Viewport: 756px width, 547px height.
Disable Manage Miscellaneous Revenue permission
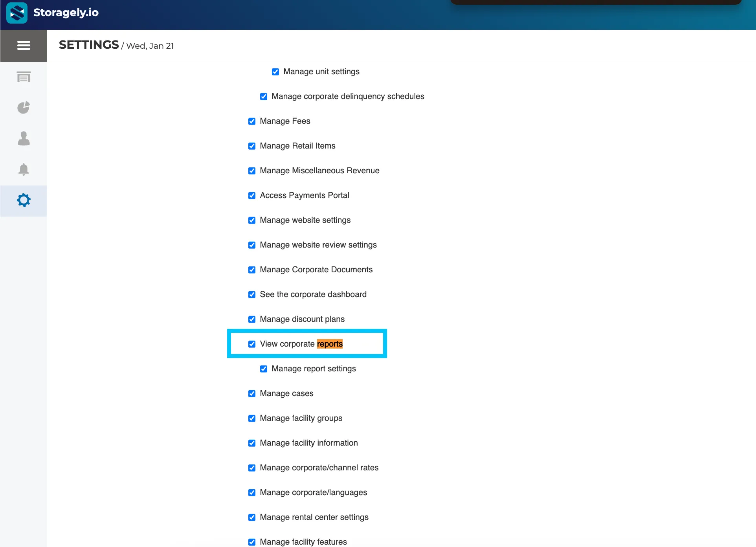tap(252, 171)
